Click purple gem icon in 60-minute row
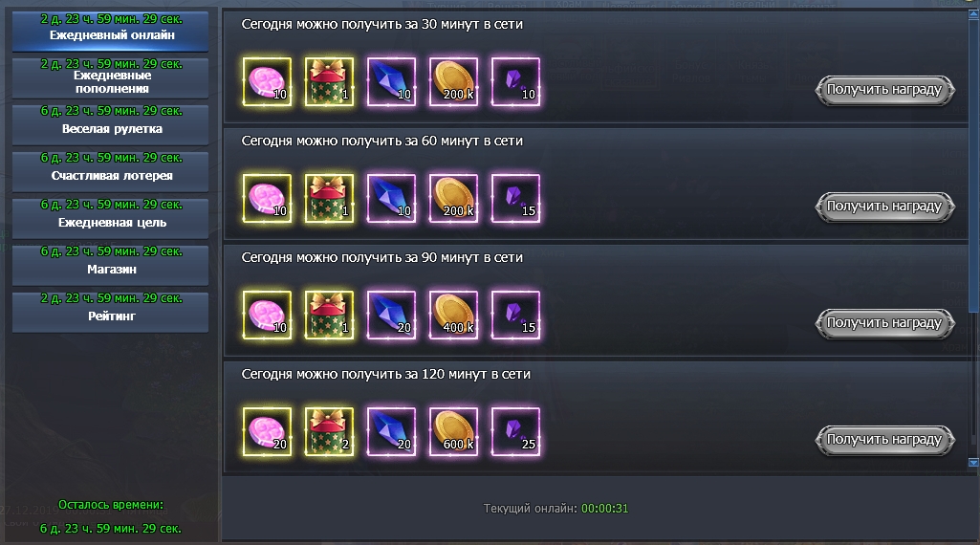The width and height of the screenshot is (980, 545). coord(515,199)
